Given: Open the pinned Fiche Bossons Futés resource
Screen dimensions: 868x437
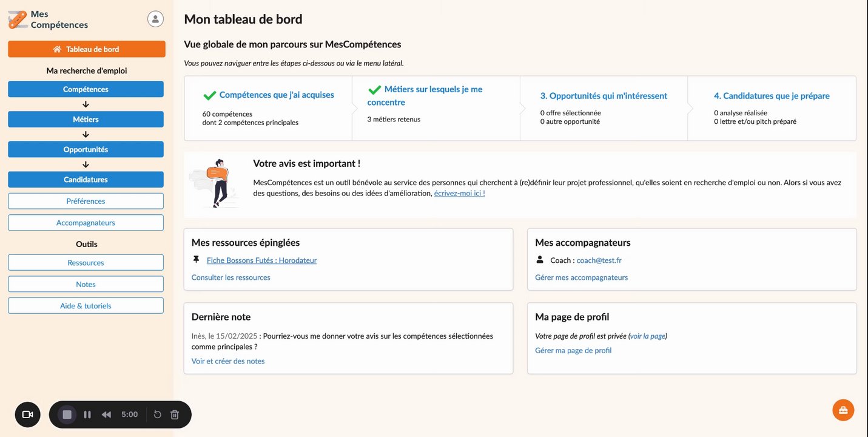Looking at the screenshot, I should [261, 260].
